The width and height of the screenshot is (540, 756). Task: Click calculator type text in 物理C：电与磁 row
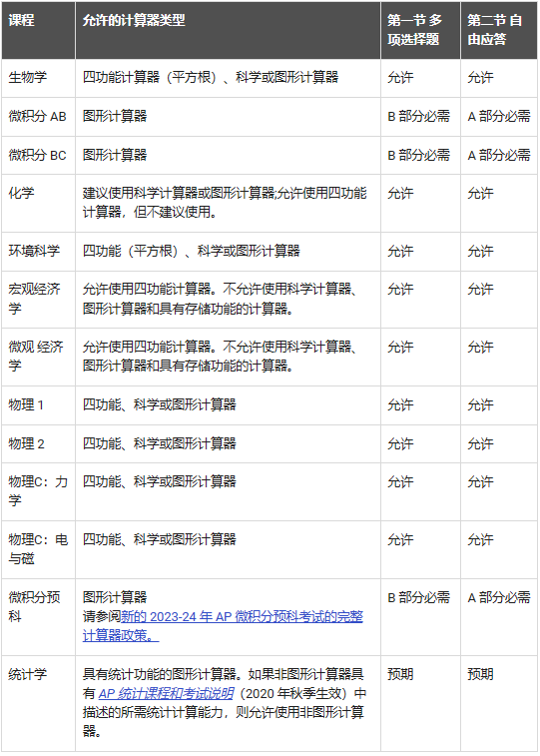coord(160,539)
